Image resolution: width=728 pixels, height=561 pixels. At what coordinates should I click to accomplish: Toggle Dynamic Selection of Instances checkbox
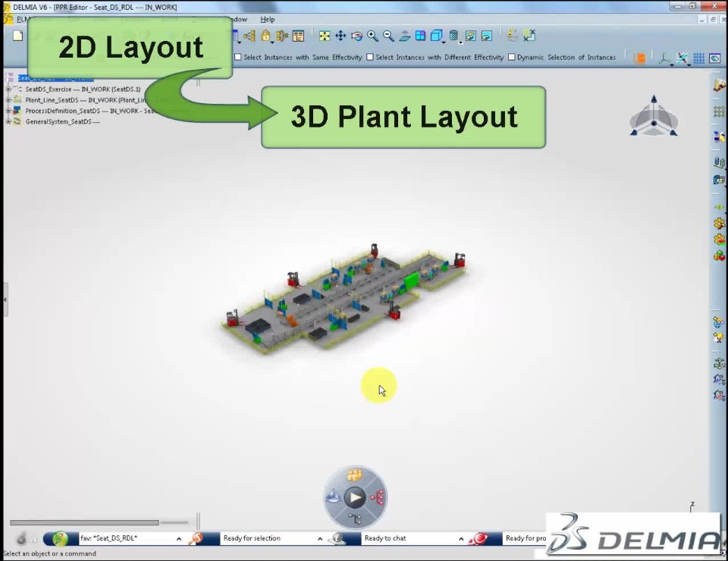[x=512, y=57]
